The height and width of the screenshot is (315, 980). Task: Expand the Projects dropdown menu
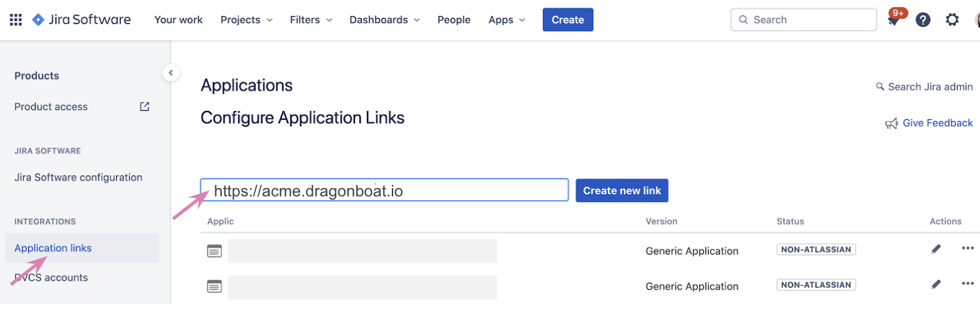247,20
